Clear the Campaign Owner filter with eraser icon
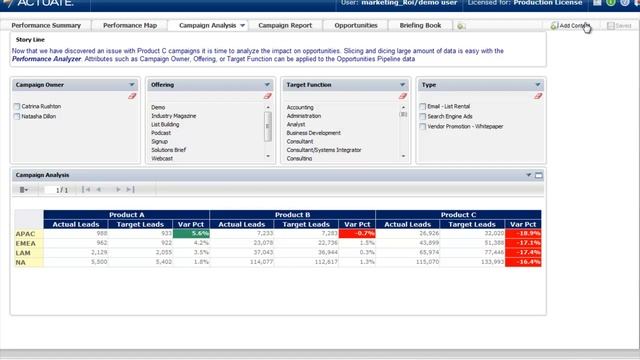 click(132, 96)
